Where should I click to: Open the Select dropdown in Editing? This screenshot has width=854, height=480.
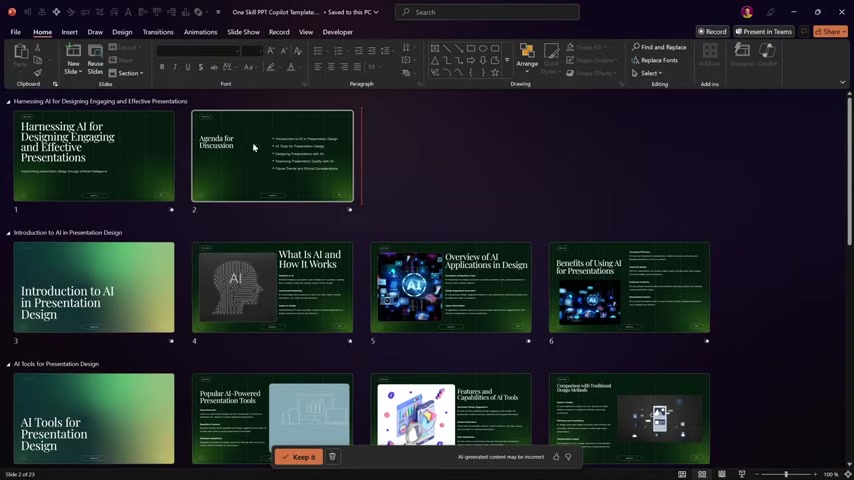(x=647, y=73)
